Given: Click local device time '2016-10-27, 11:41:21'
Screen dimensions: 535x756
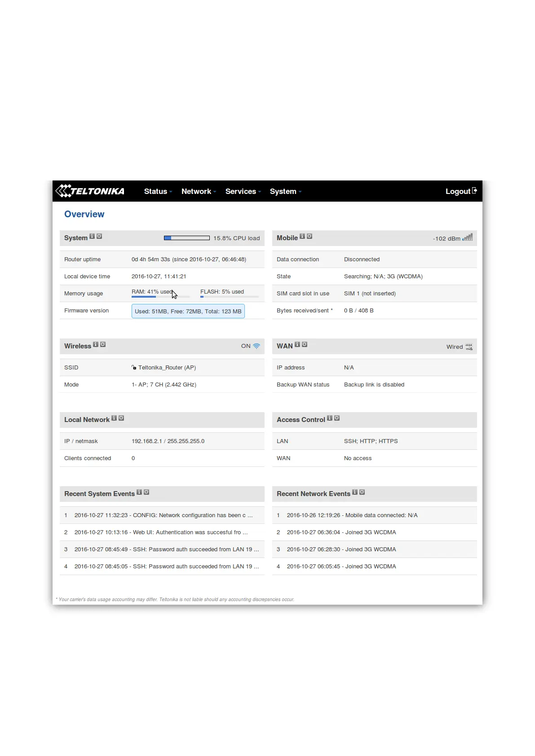Looking at the screenshot, I should point(159,277).
